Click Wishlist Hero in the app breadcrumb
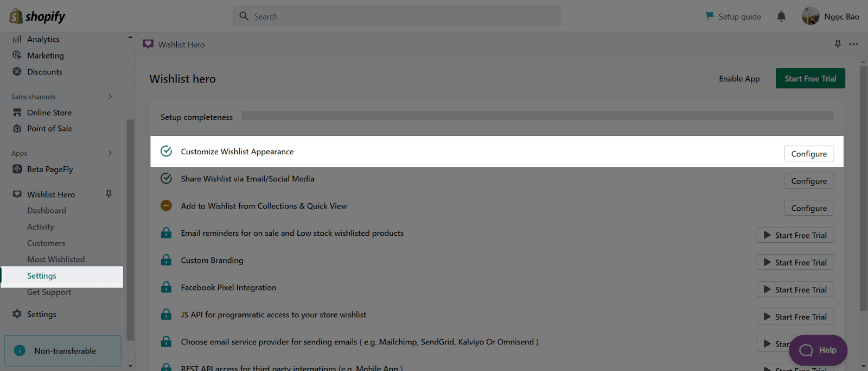Screen dimensions: 868x371 pos(182,45)
